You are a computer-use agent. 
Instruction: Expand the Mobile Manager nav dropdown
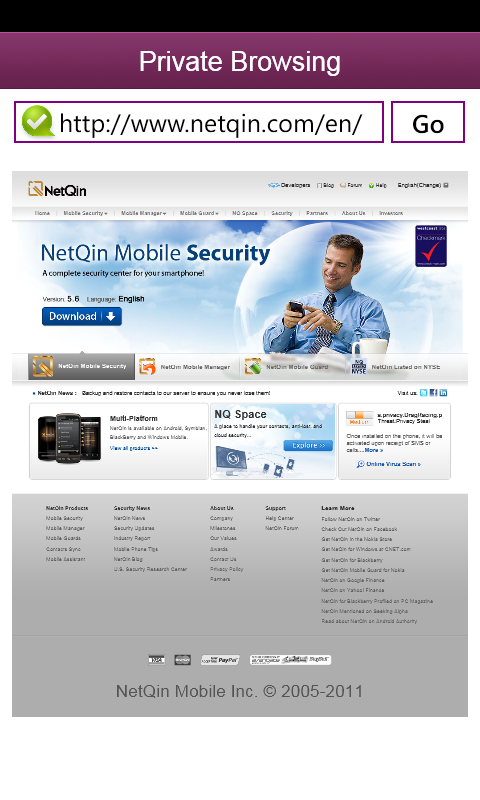coord(143,213)
